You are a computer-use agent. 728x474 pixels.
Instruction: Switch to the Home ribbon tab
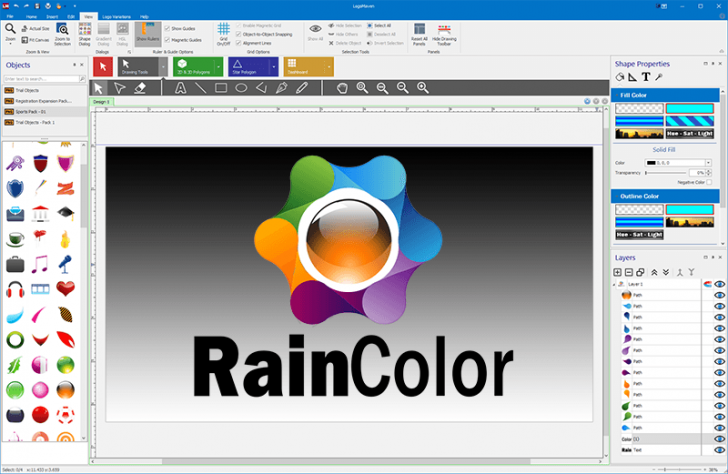point(32,16)
